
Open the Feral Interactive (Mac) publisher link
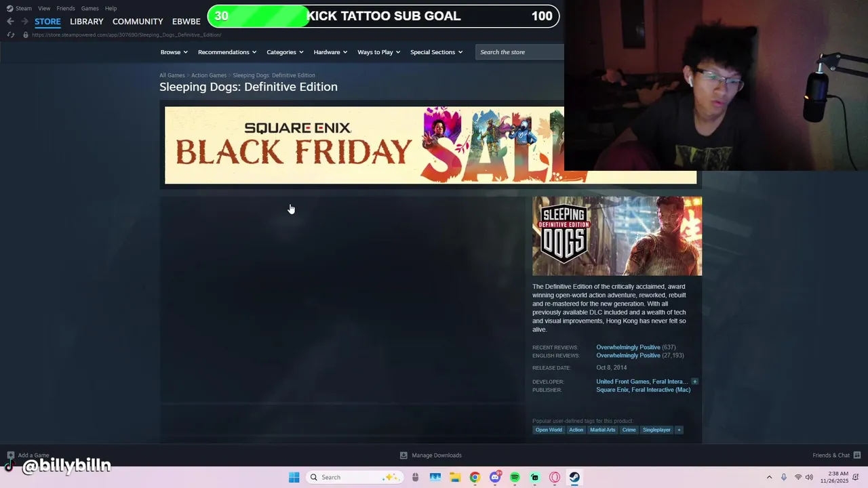(661, 390)
